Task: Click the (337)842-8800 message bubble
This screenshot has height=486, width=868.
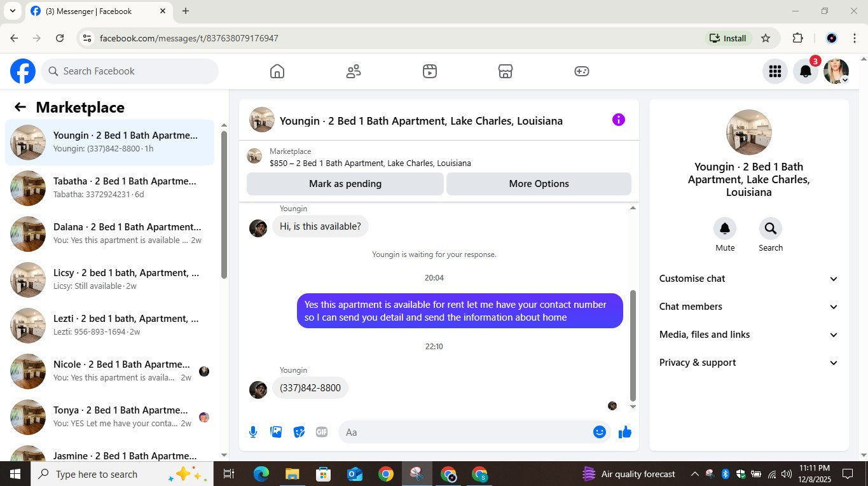Action: (310, 388)
